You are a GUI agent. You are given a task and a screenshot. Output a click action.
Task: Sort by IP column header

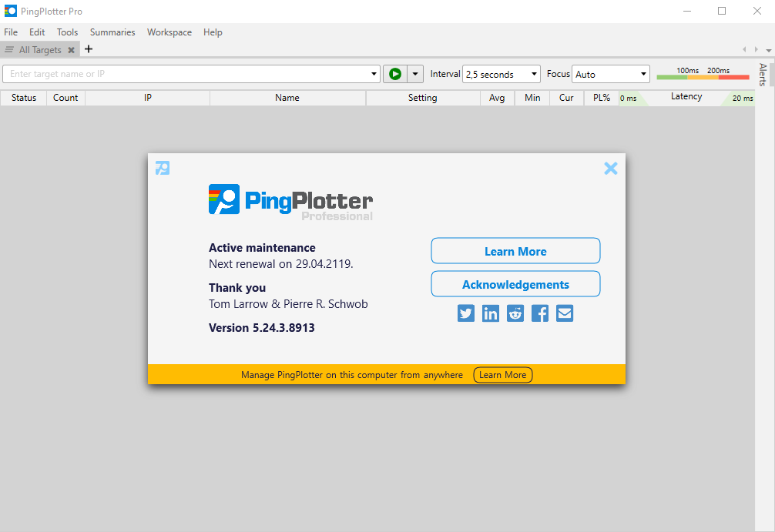148,98
